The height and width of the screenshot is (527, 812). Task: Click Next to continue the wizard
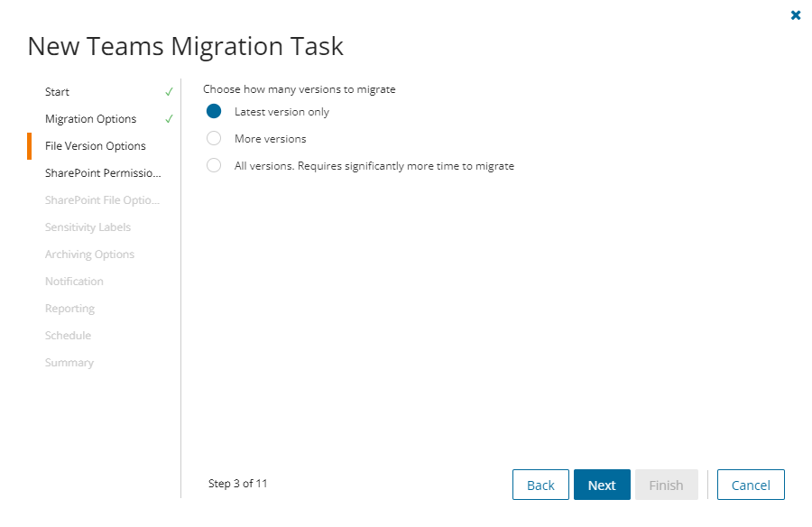602,485
